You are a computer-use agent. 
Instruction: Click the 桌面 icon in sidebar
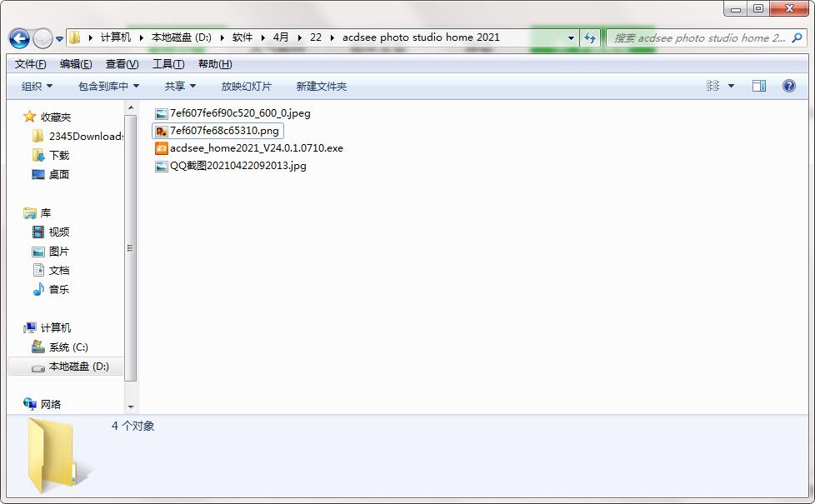38,174
